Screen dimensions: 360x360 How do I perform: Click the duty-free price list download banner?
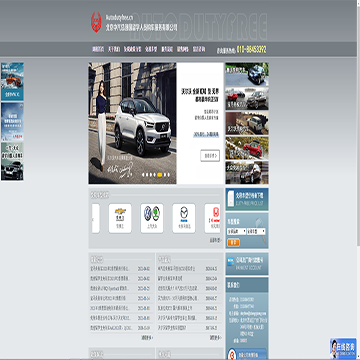247,199
